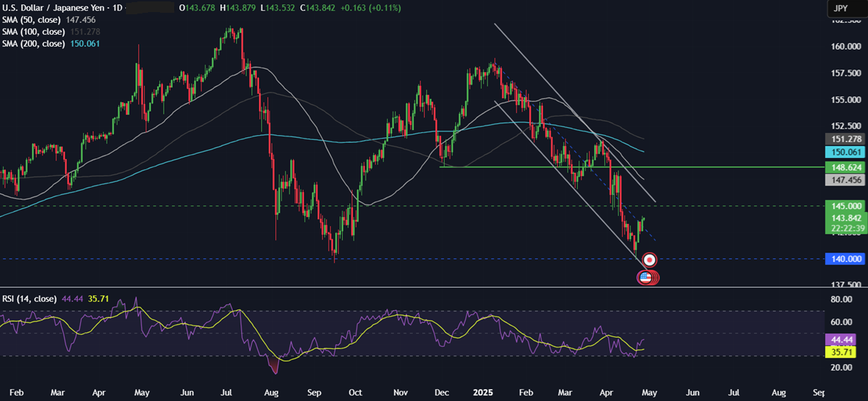The image size is (868, 401).
Task: Select the SMA (100, close) indicator legend
Action: click(x=33, y=32)
